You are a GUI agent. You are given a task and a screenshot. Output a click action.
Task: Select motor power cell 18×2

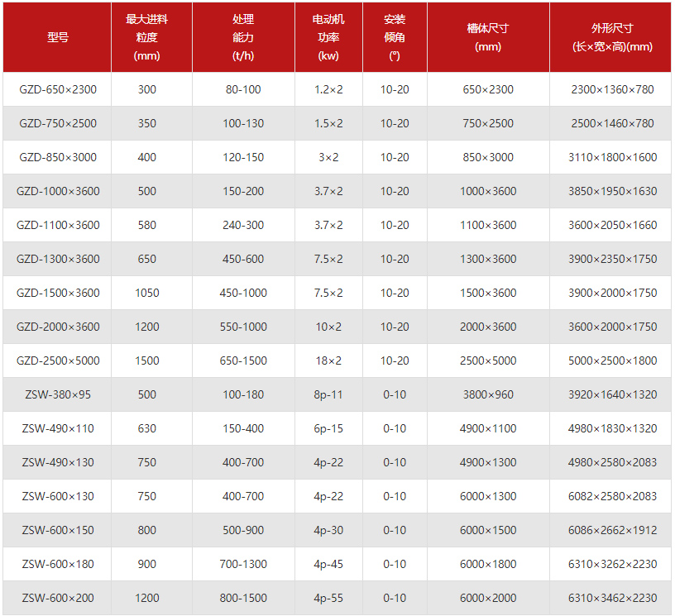[x=328, y=361]
